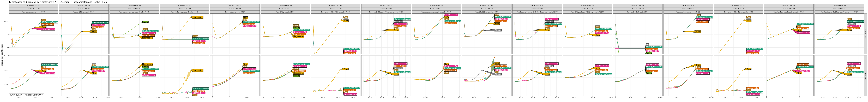This screenshot has width=868, height=102.
Task: Click the 'P.value: 7.17e-01' strip
Action: (638, 9)
